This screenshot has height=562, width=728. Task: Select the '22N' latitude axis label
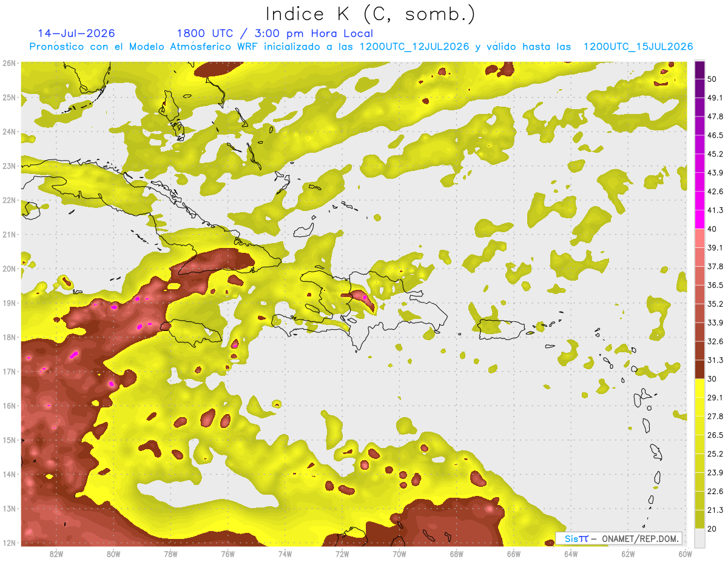click(x=9, y=200)
